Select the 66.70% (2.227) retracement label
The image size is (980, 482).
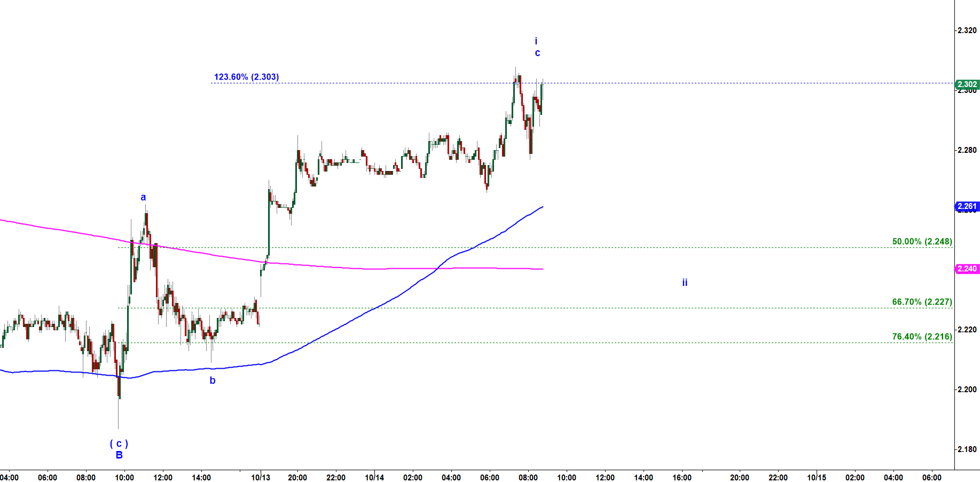(922, 302)
